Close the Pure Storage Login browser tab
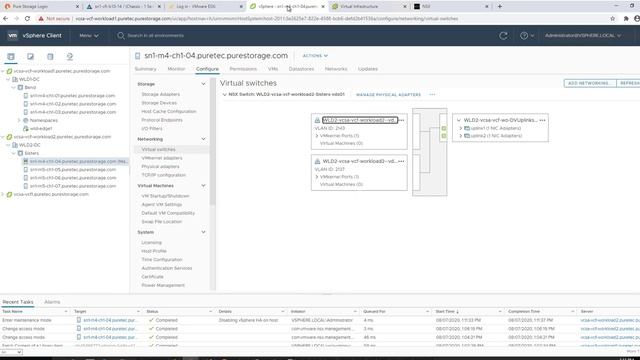The width and height of the screenshot is (640, 360). [x=78, y=7]
